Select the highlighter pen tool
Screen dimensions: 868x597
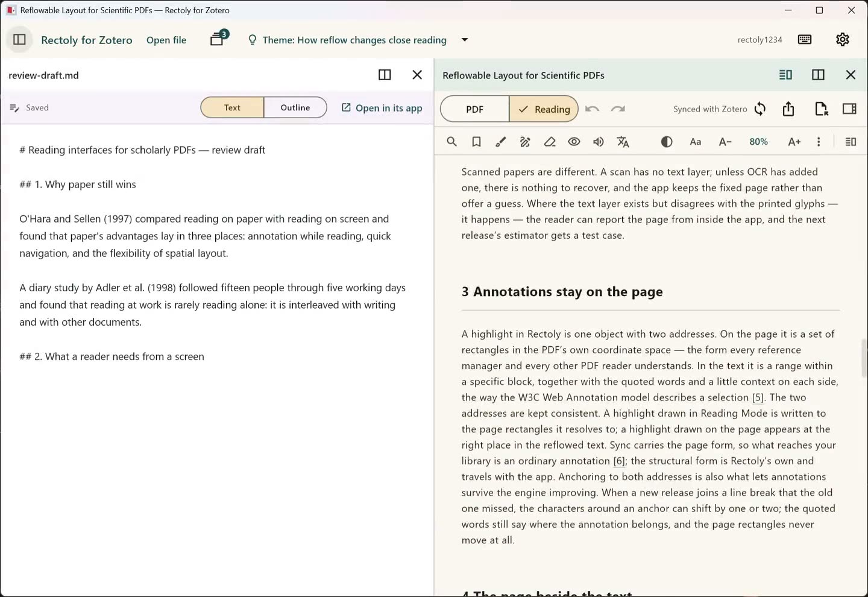pyautogui.click(x=500, y=142)
